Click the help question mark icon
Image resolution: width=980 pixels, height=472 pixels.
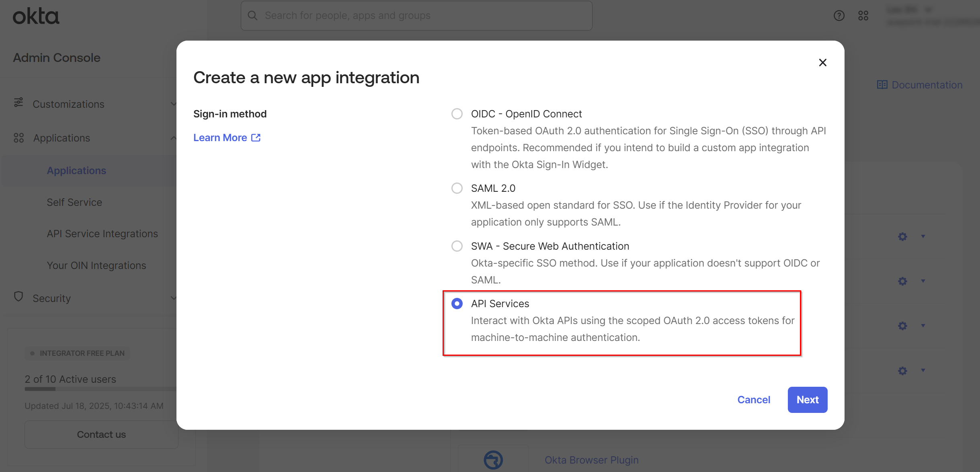(839, 15)
